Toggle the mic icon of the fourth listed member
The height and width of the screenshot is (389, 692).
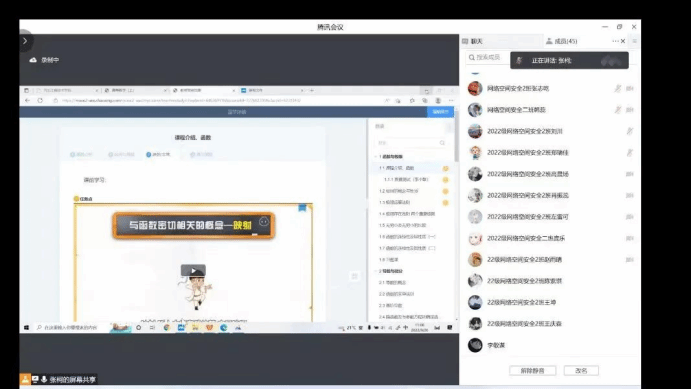[x=630, y=152]
